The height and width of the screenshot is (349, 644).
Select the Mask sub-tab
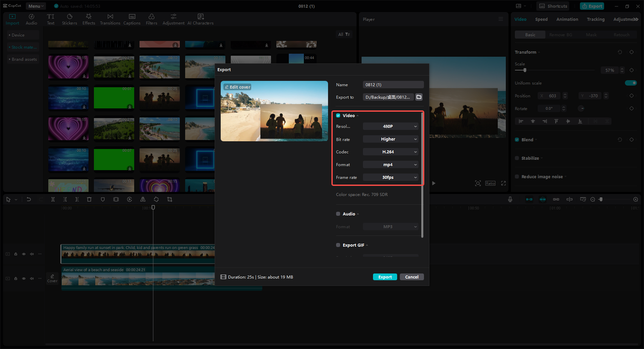point(591,35)
